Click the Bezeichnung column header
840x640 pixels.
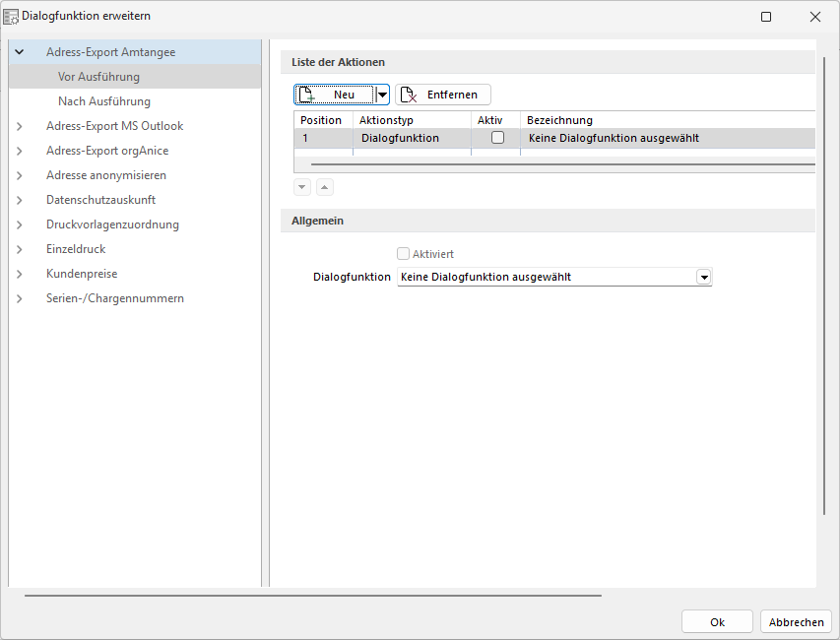point(559,120)
